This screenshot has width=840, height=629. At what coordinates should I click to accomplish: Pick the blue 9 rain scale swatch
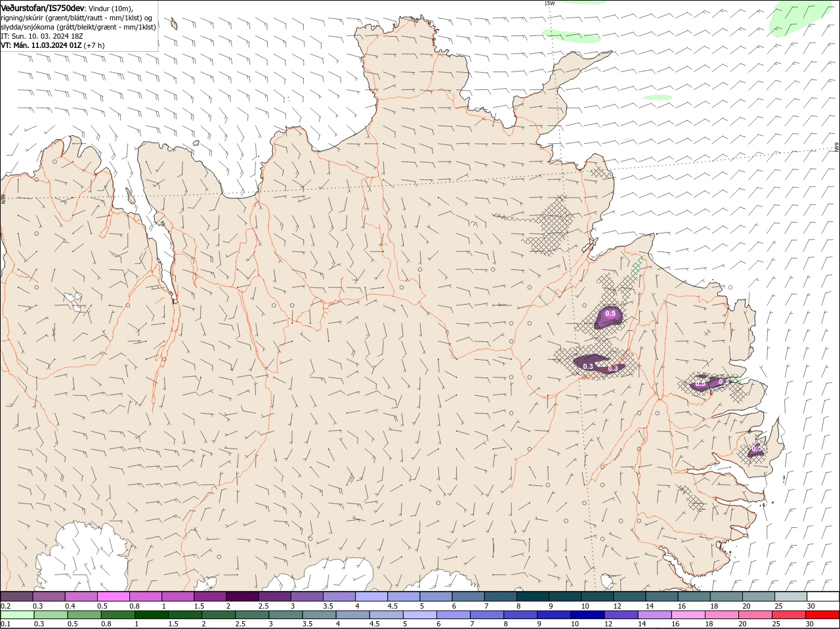[553, 615]
